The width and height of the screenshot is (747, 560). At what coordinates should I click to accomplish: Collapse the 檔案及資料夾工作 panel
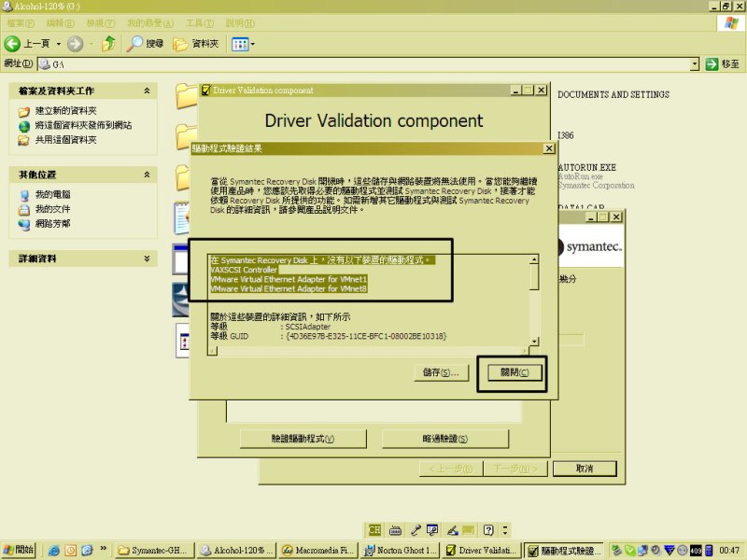(x=147, y=91)
